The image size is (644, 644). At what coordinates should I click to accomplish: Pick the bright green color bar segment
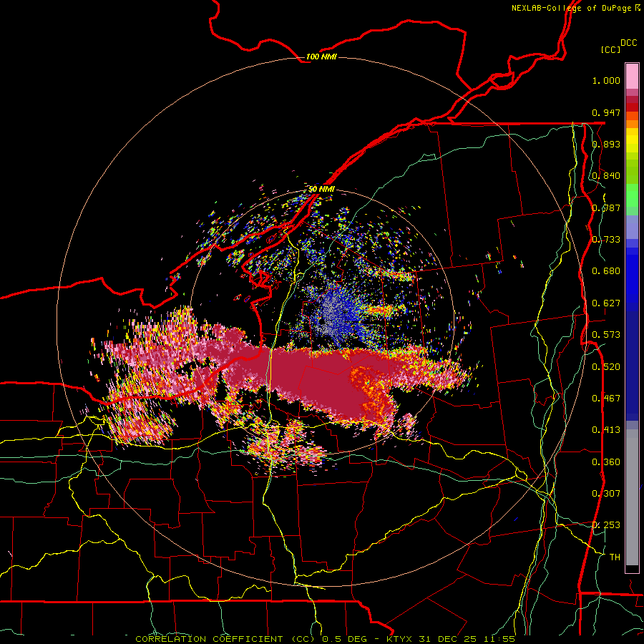(632, 195)
